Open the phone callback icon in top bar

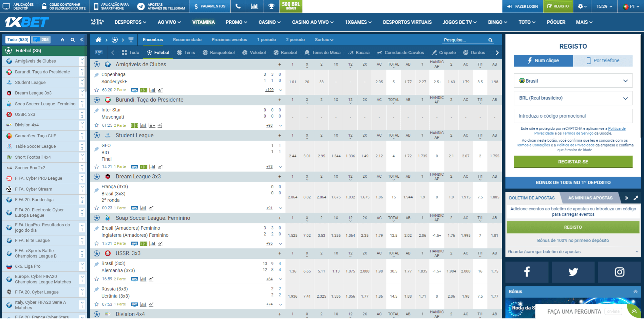pos(238,6)
